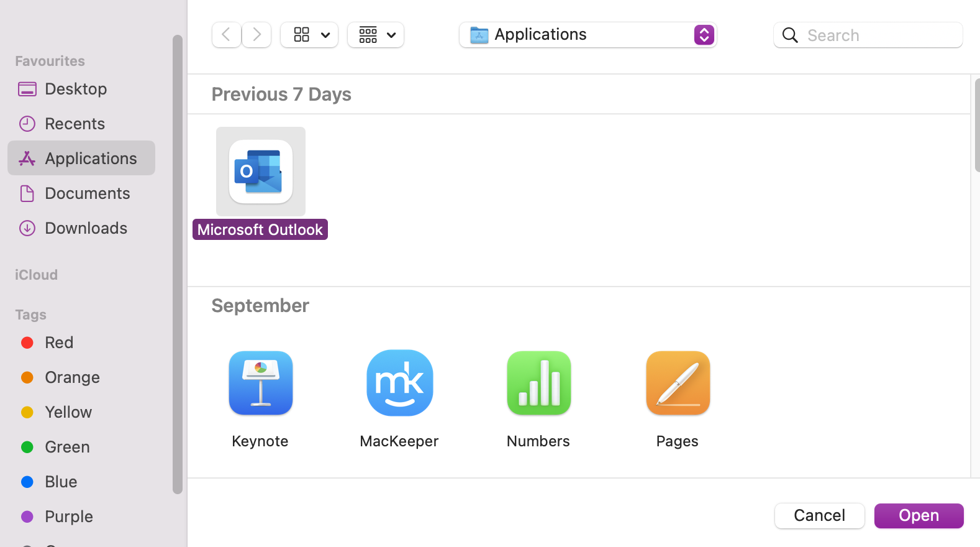Select the Green tag

pyautogui.click(x=81, y=447)
